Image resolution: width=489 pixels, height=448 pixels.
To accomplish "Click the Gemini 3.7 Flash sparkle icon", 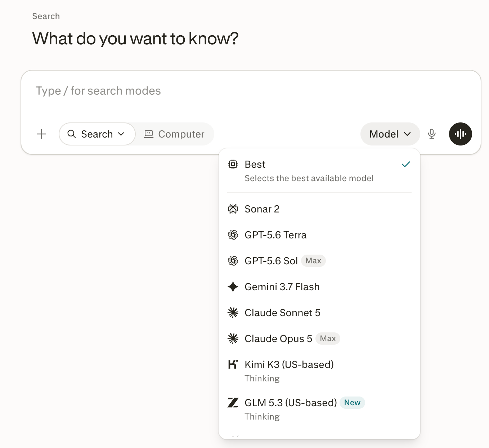I will pos(233,287).
